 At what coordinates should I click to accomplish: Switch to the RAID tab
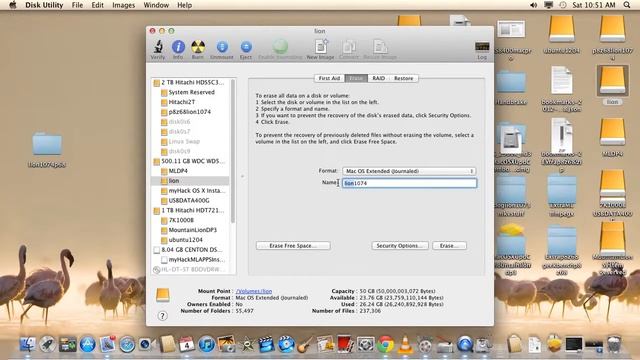pyautogui.click(x=378, y=78)
